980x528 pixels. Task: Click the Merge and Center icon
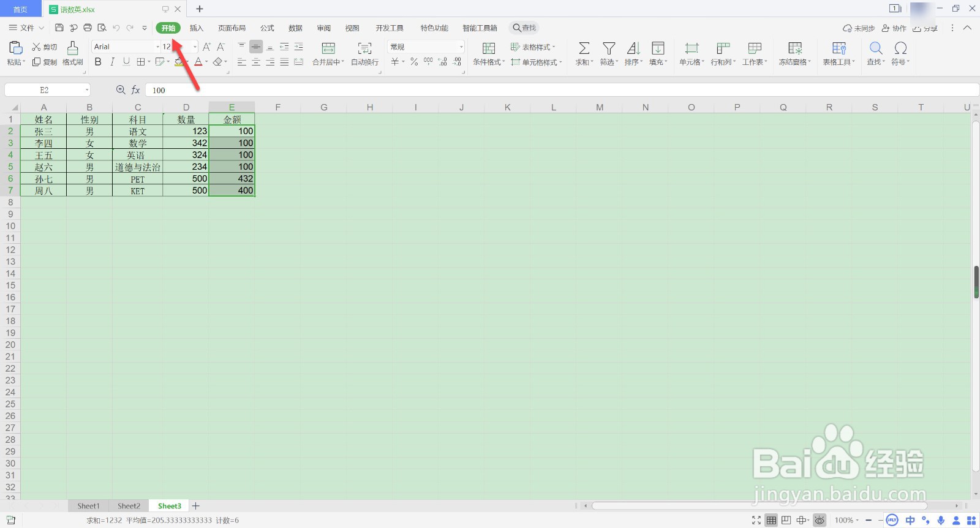328,48
